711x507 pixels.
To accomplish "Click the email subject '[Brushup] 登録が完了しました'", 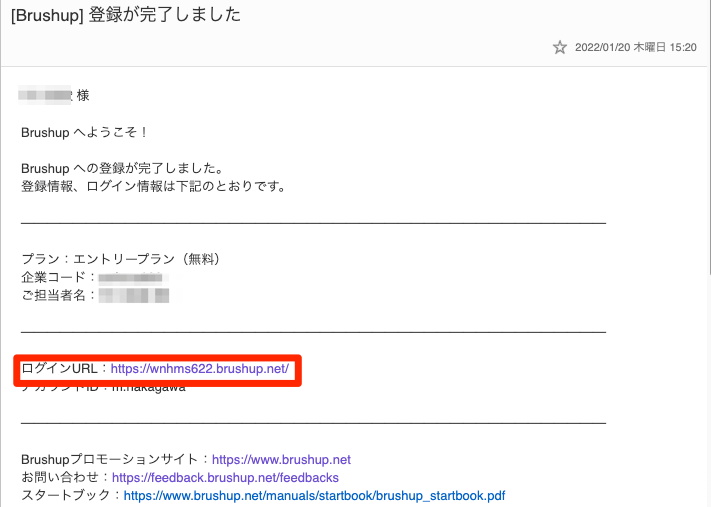I will 126,15.
